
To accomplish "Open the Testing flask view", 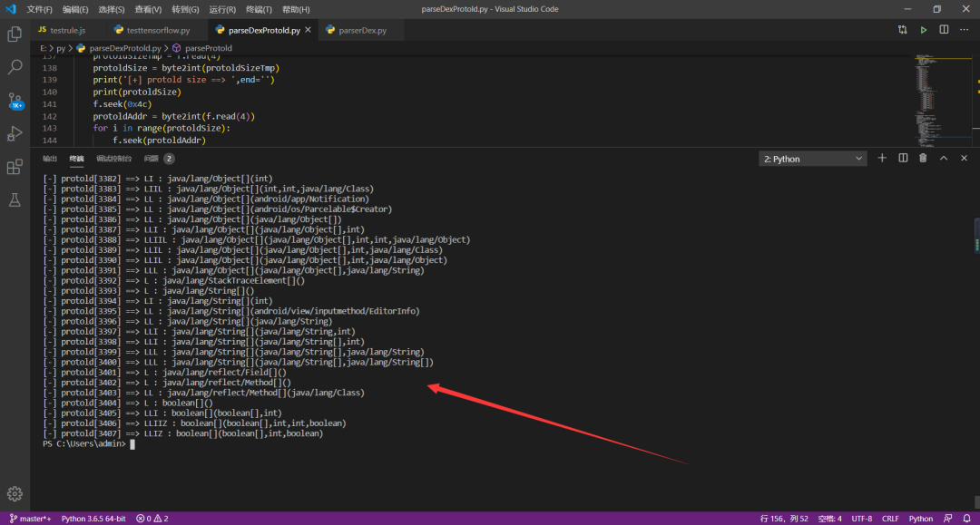I will (x=15, y=199).
